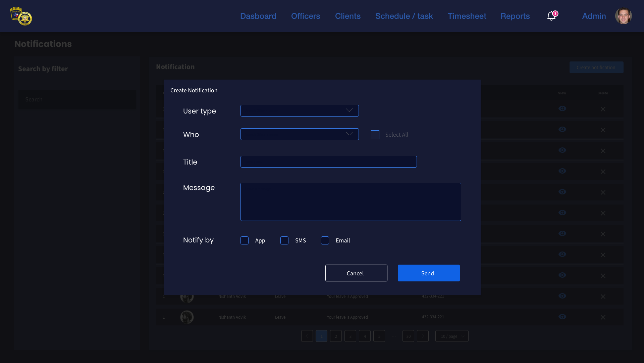Screen dimensions: 644x363
Task: Click the Cancel button
Action: click(356, 273)
